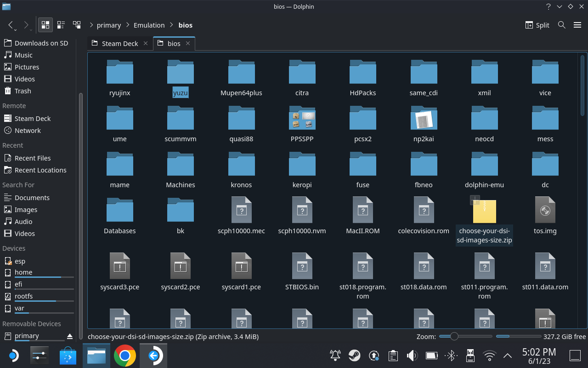Select the dolphin-emu folder
Viewport: 588px width, 368px height.
[484, 170]
